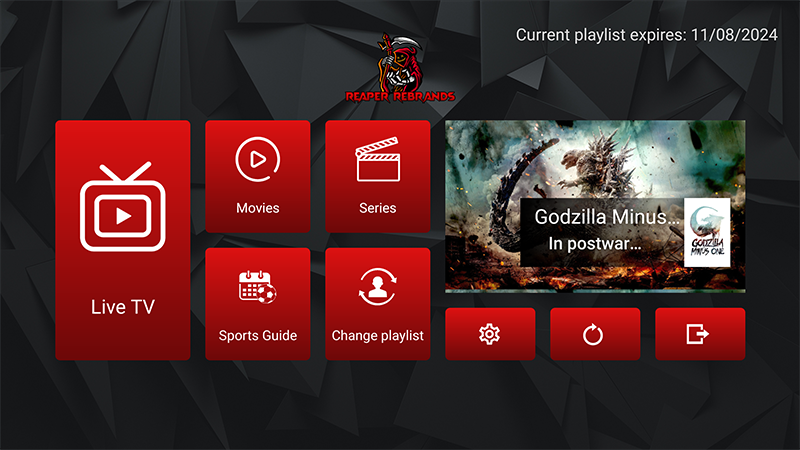The image size is (800, 450).
Task: Click the television icon on Live TV tile
Action: coord(122,207)
